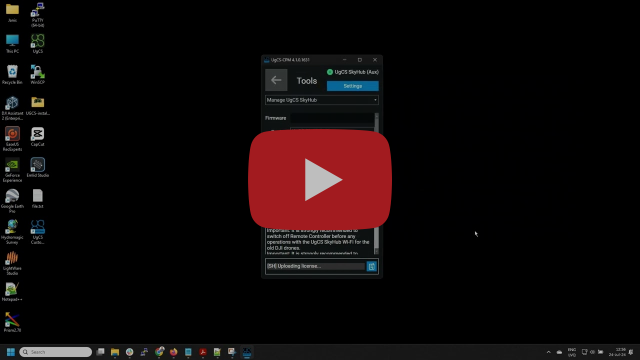
Task: Open the OneDrive cloud tray icon
Action: point(560,352)
